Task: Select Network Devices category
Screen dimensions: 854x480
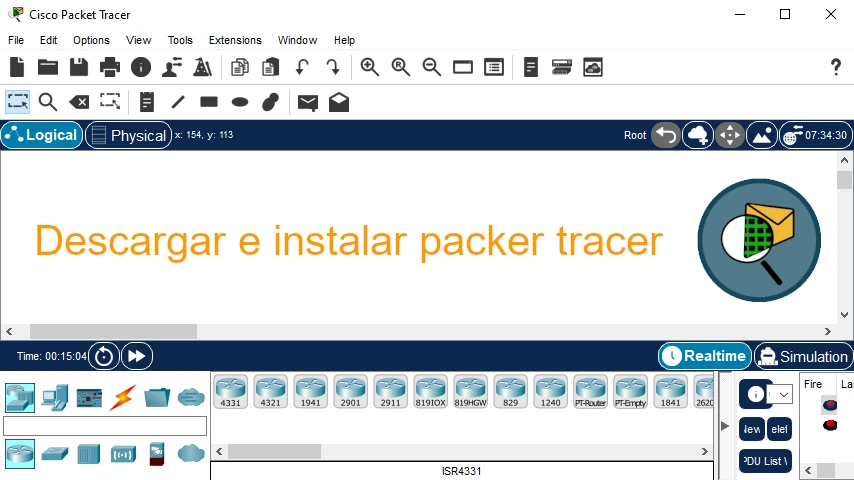Action: 20,398
